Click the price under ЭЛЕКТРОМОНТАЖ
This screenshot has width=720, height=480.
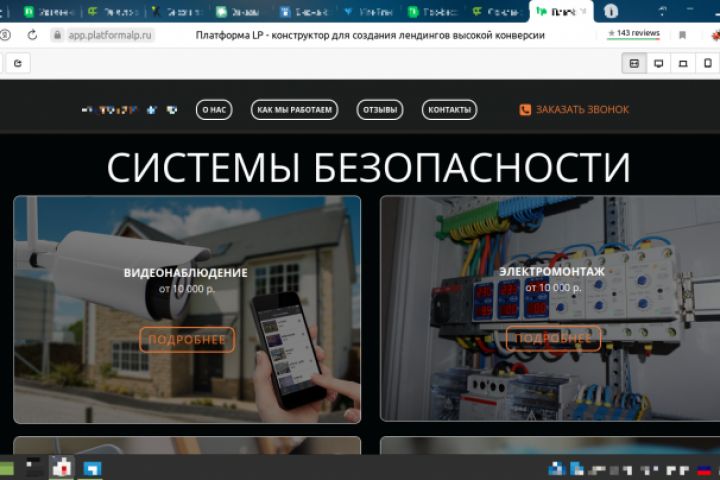pos(553,288)
